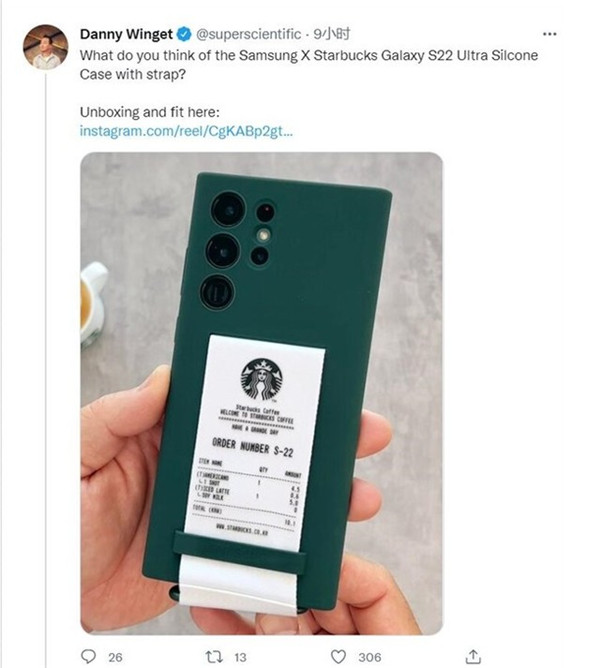Click the reply count 26

(115, 656)
